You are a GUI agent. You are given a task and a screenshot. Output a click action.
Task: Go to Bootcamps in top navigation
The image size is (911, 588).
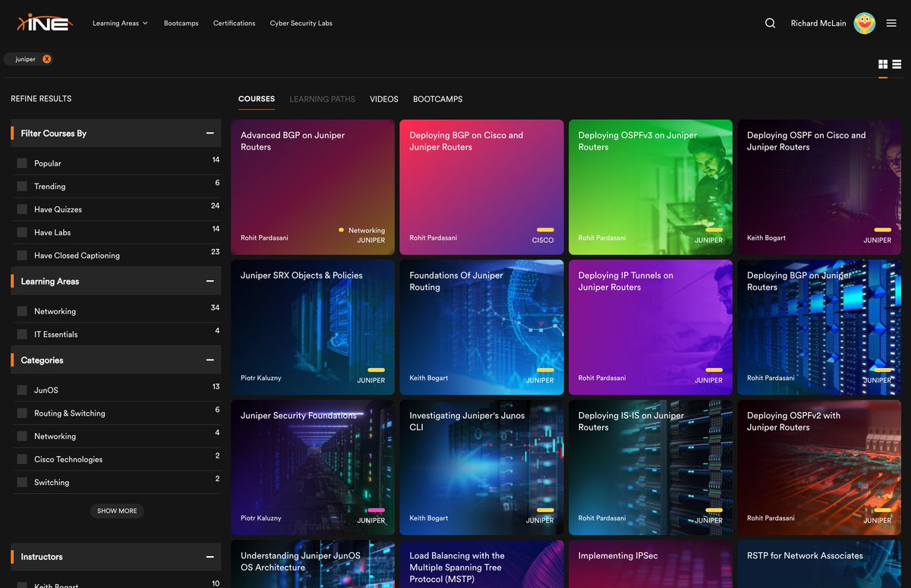tap(181, 24)
